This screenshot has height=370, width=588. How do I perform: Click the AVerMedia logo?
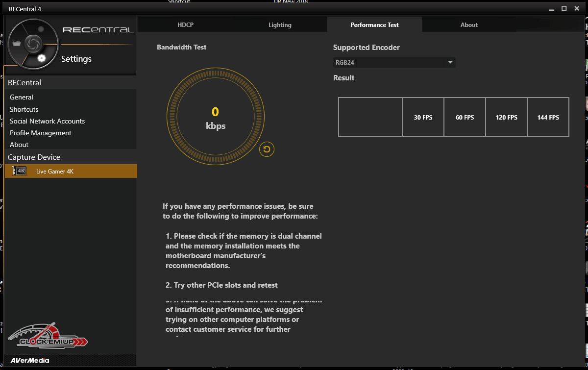(30, 361)
